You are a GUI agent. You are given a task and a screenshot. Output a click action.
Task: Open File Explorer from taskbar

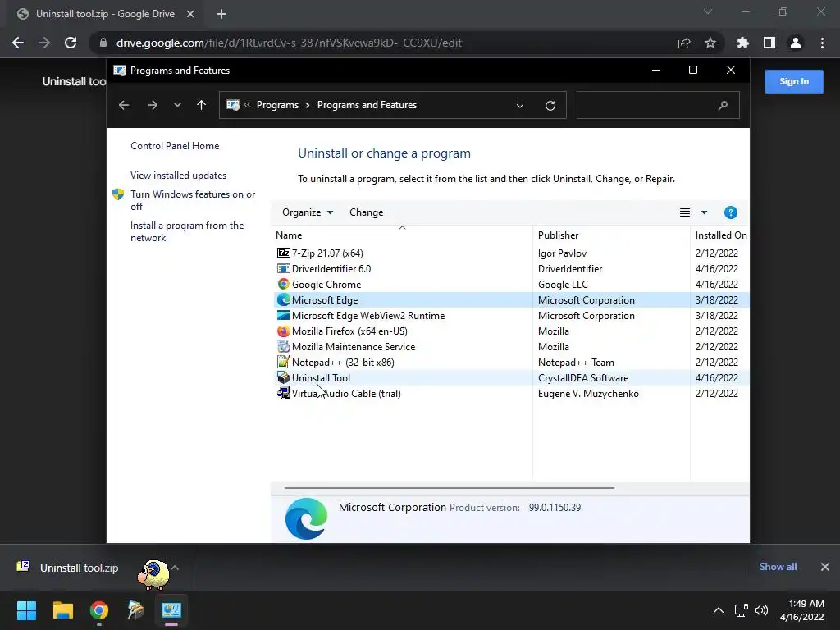pos(62,610)
